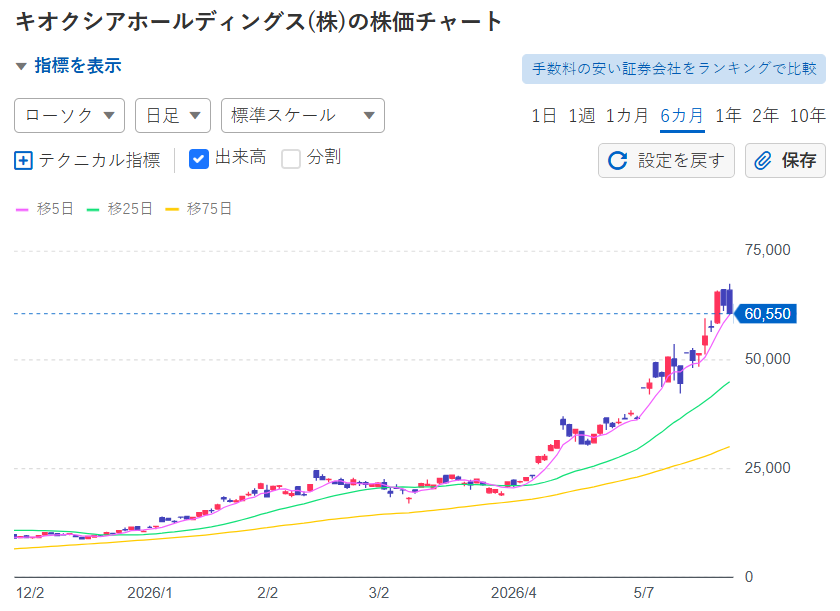This screenshot has width=840, height=611.
Task: Click the 2026/4 date label
Action: [513, 593]
